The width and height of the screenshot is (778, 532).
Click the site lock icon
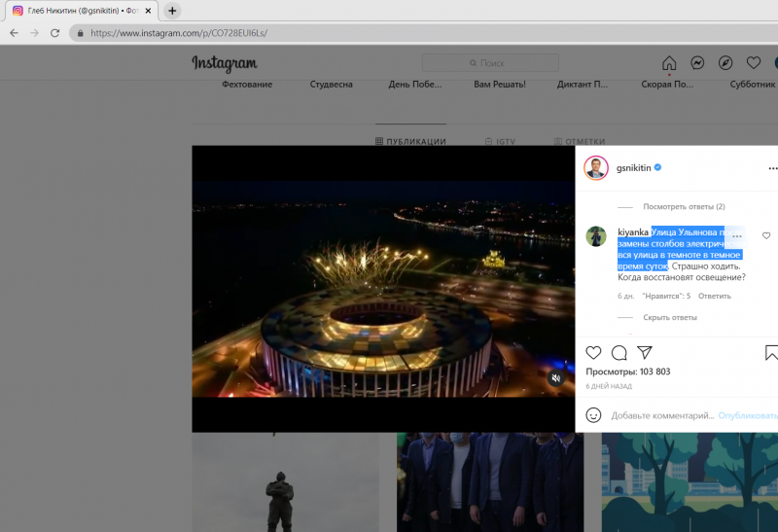point(80,33)
